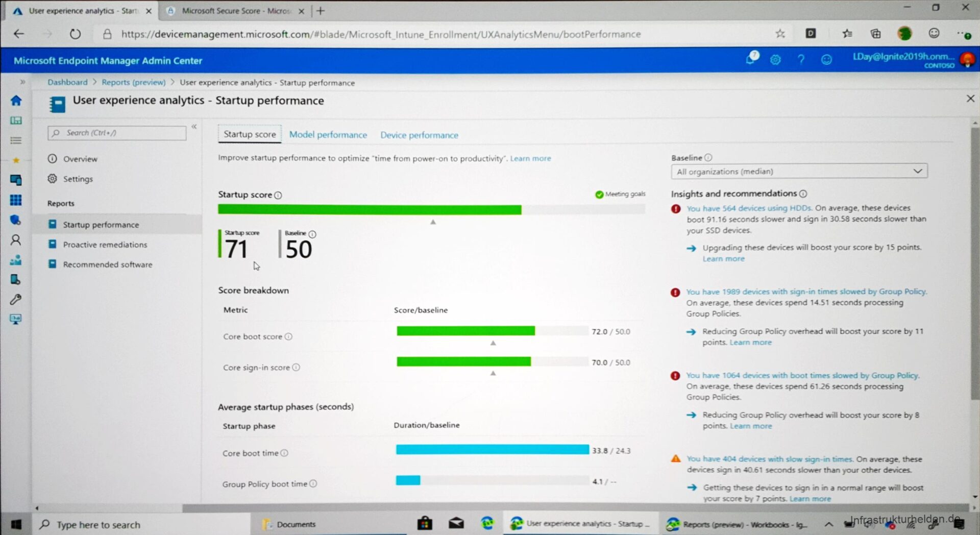Click Insights and recommendations info icon

click(x=803, y=194)
